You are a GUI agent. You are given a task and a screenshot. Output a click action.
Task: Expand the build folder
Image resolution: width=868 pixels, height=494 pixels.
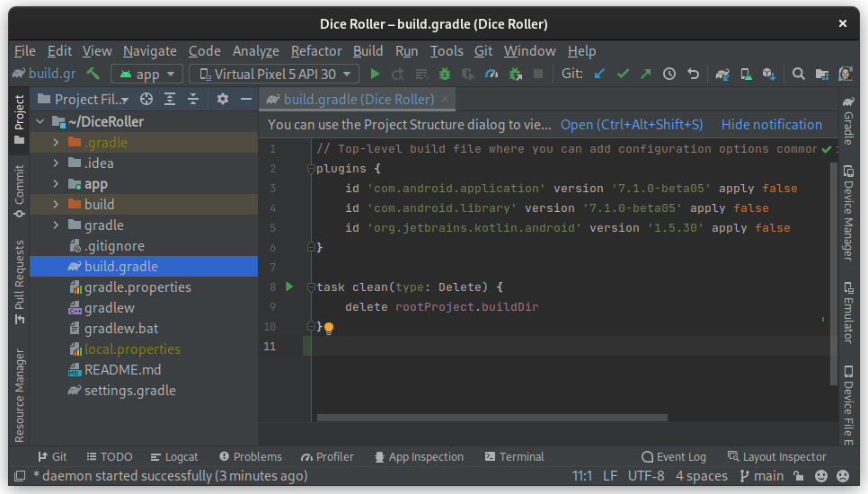[x=56, y=204]
